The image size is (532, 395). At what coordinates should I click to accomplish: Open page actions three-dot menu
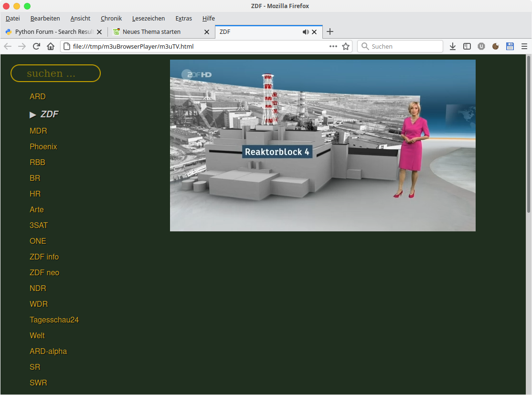(333, 46)
